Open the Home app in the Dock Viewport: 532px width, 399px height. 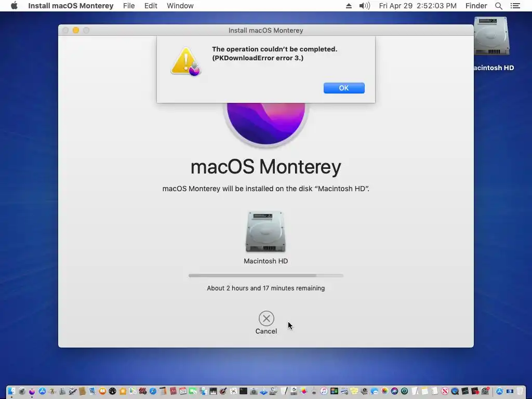click(x=123, y=391)
